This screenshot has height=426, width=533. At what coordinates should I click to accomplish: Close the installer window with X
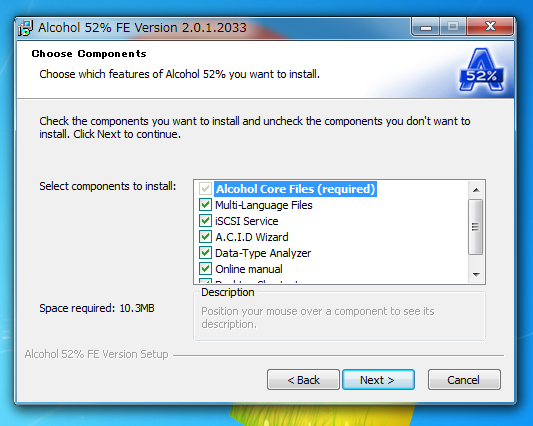click(490, 27)
